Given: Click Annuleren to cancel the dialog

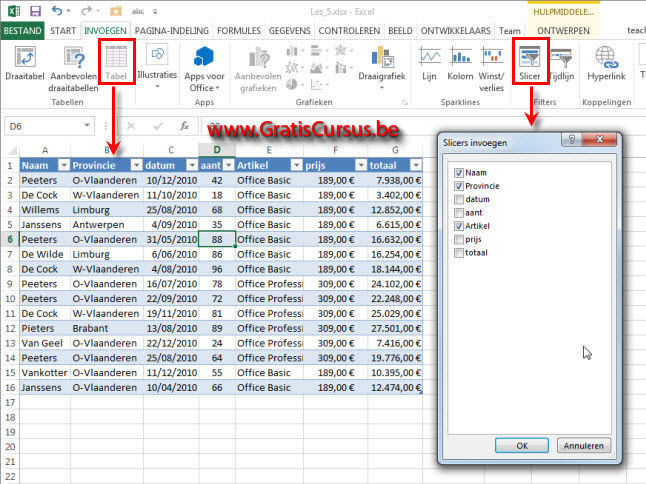Looking at the screenshot, I should pyautogui.click(x=584, y=445).
